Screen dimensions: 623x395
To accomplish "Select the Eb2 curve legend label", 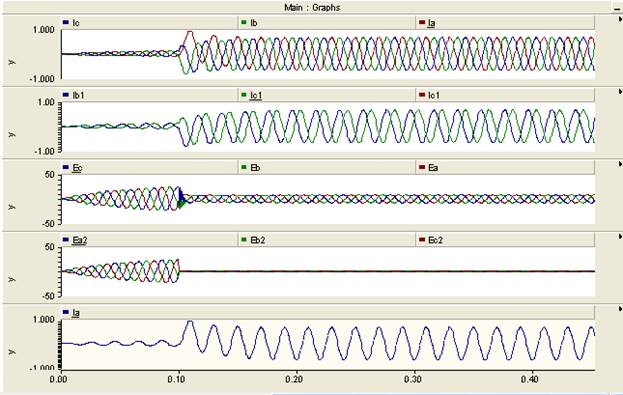I will 257,240.
